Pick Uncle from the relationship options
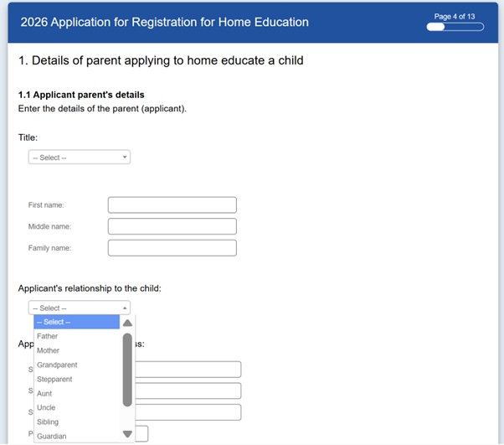Image resolution: width=504 pixels, height=445 pixels. [x=76, y=407]
